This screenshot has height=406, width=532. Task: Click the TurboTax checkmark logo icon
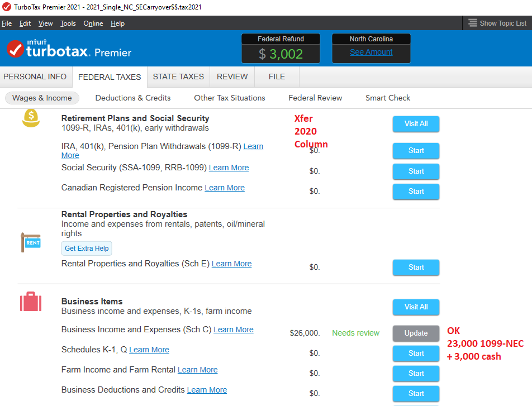click(x=15, y=49)
